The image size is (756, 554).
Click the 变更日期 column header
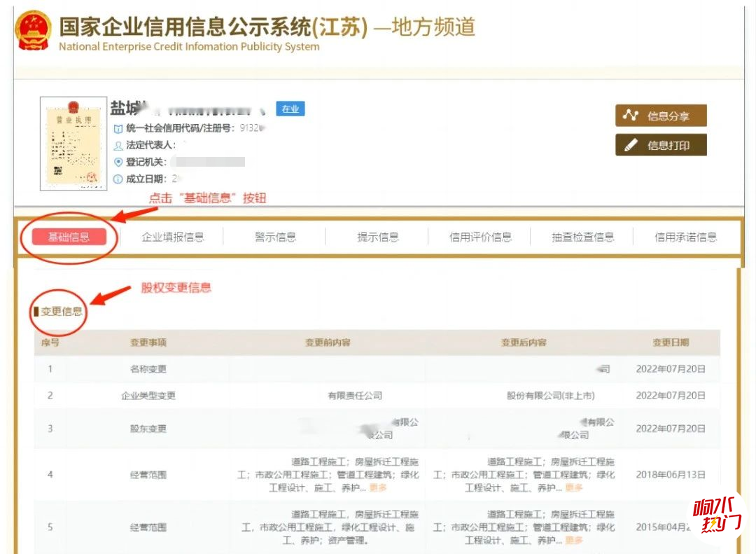670,342
